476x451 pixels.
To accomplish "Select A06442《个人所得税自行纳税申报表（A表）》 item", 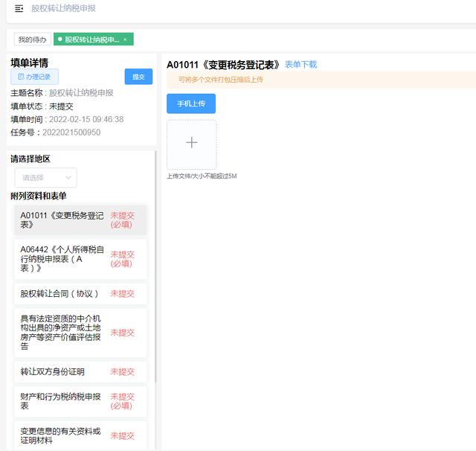I will 62,258.
